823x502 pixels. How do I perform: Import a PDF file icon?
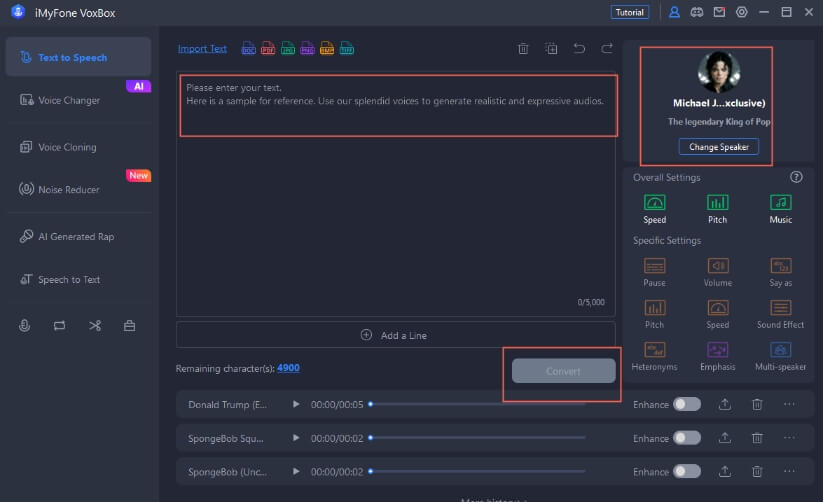click(268, 48)
